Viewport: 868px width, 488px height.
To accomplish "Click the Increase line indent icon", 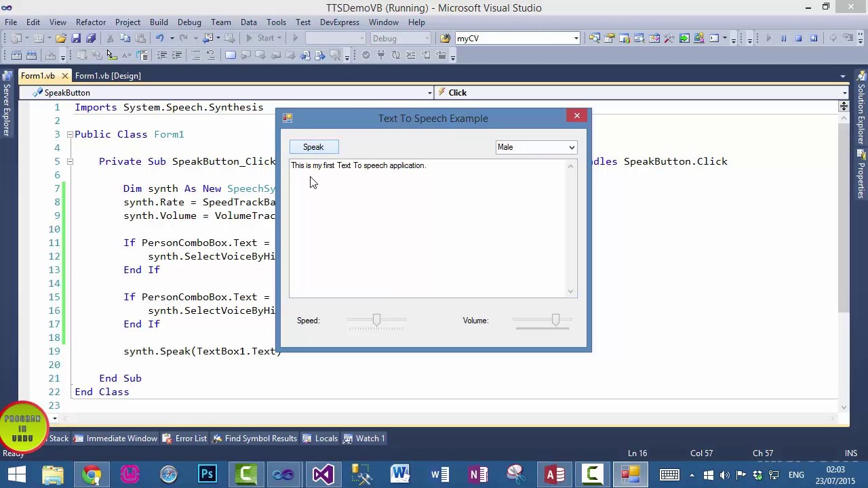I will (177, 55).
